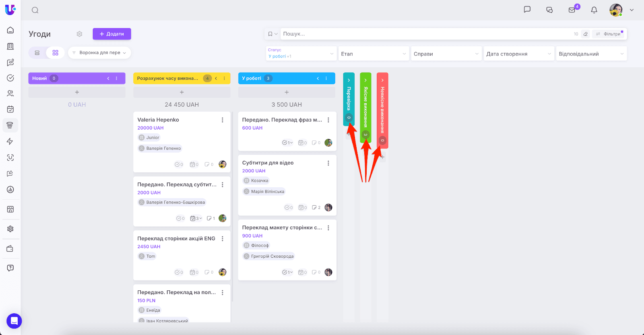Open the Дата створення filter dropdown
The image size is (644, 335).
click(x=519, y=54)
